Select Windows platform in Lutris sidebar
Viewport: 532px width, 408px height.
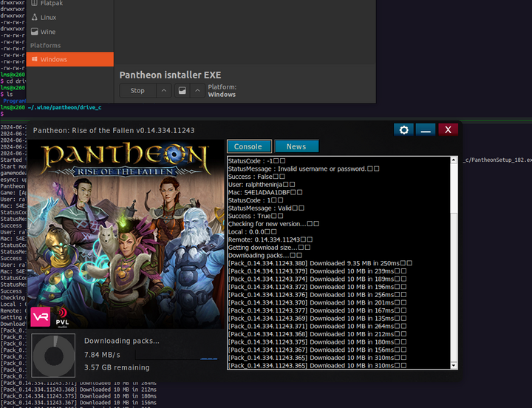tap(70, 59)
